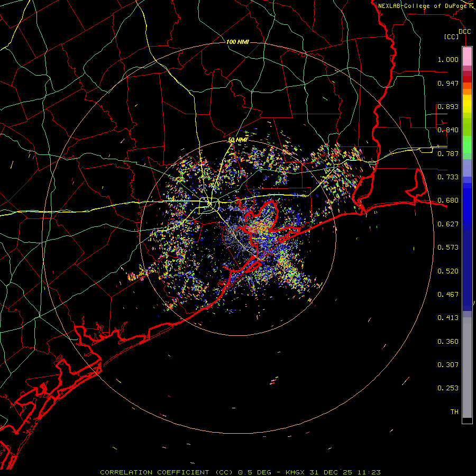
Task: Select the 0.787 scale value
Action: pyautogui.click(x=448, y=153)
